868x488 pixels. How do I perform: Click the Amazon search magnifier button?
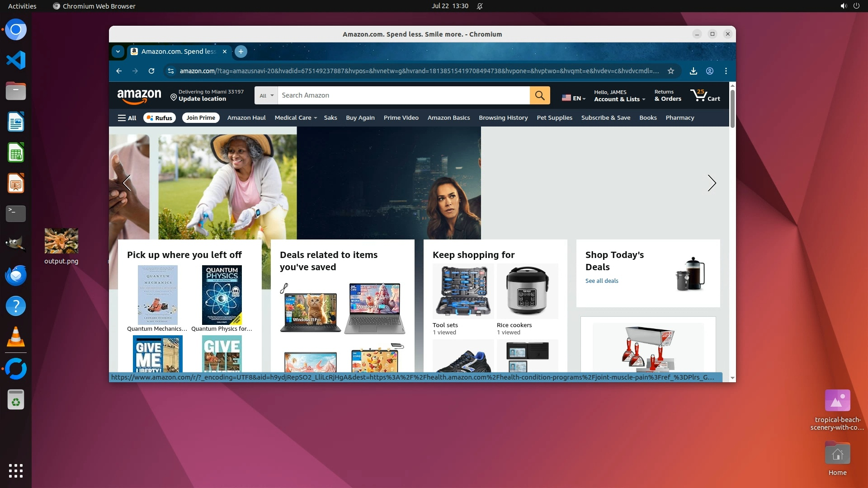(x=540, y=95)
